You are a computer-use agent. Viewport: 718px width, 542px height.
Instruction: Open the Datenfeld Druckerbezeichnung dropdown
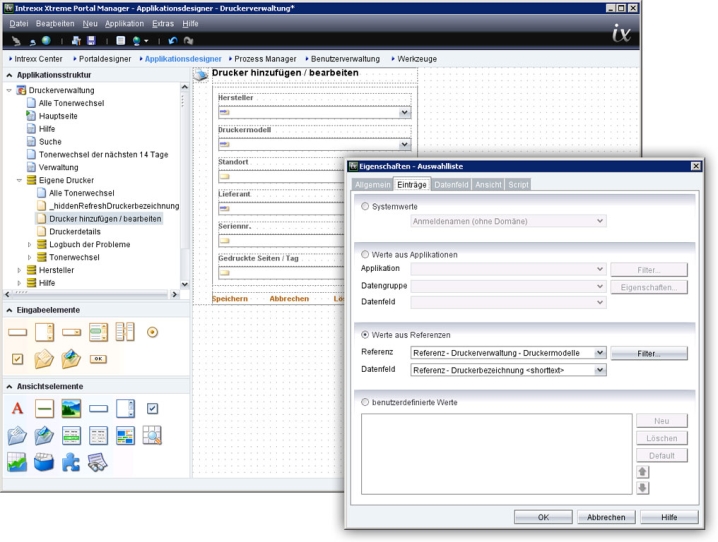[x=600, y=370]
